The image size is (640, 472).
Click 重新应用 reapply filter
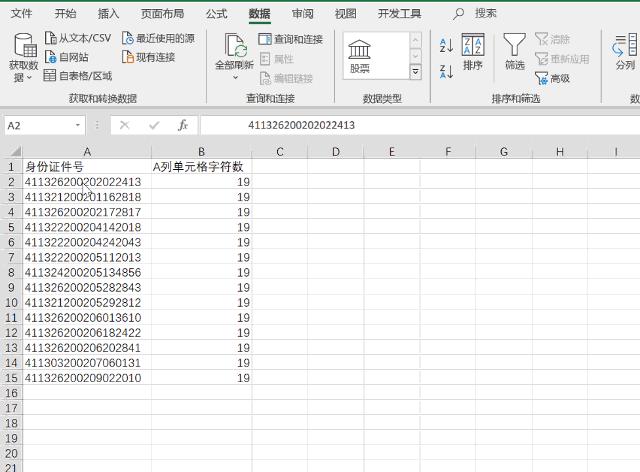click(x=562, y=59)
